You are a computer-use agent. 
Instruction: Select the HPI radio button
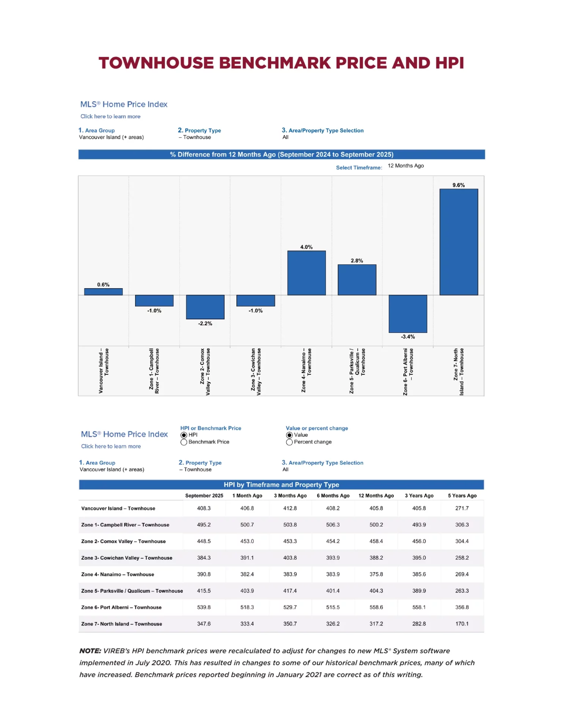(x=184, y=435)
